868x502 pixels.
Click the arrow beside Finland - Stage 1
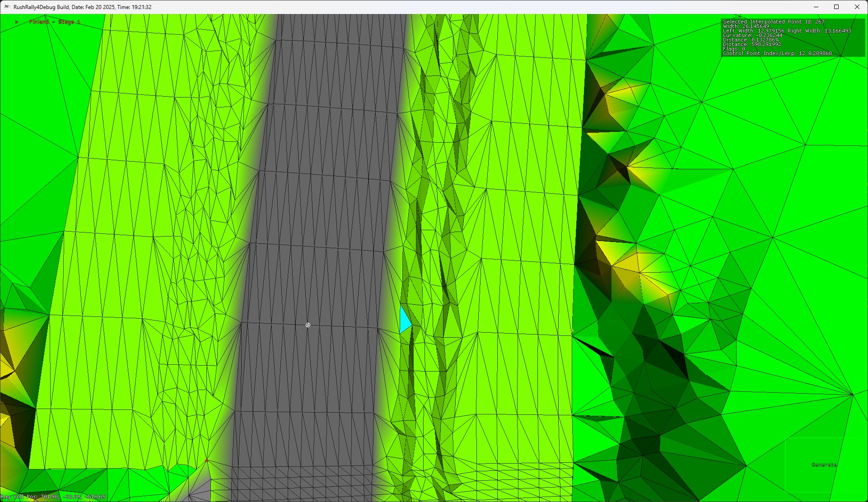(x=17, y=22)
